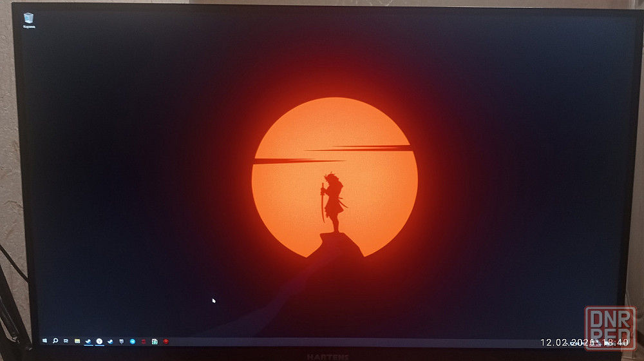Click the samurai silhouette on the wallpaper
Image resolution: width=644 pixels, height=361 pixels.
pos(332,201)
